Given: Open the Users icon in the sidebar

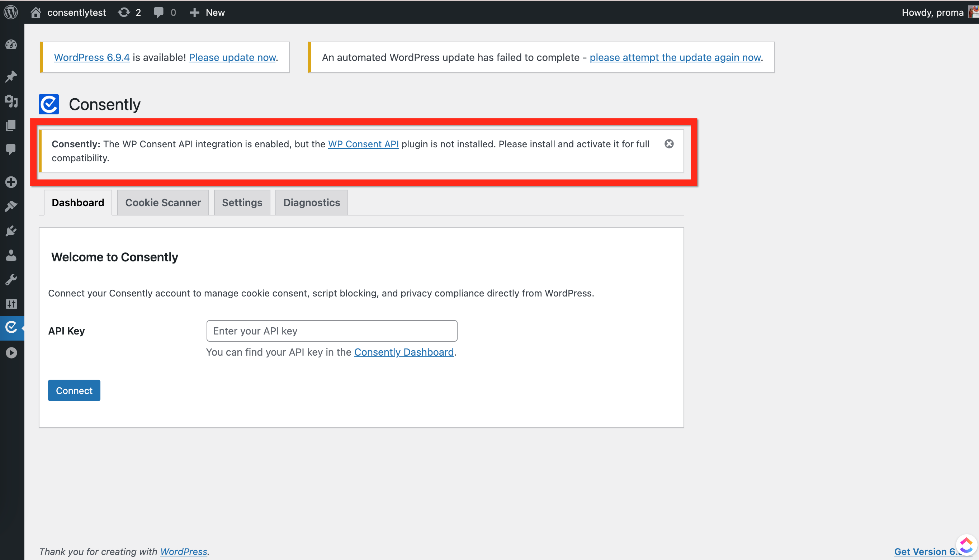Looking at the screenshot, I should [11, 255].
